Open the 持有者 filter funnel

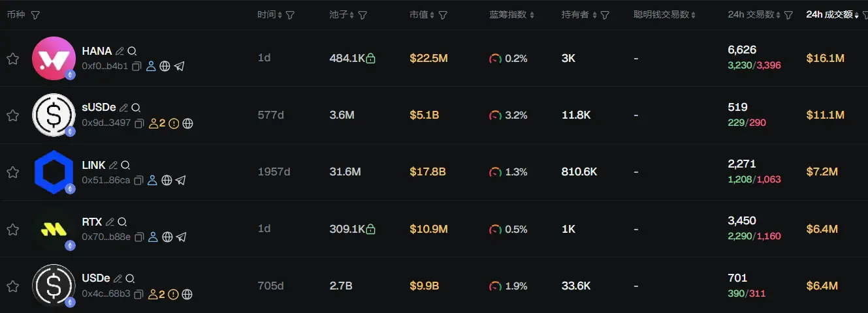605,15
